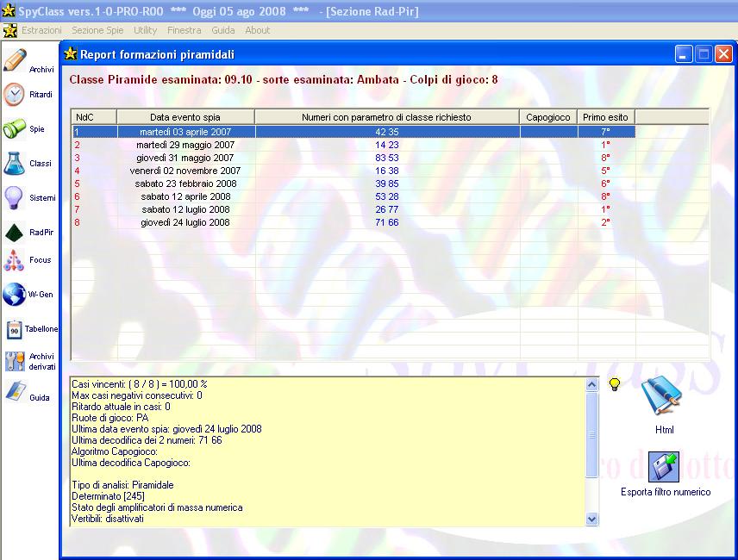Open the Archivi pencil icon in sidebar
The height and width of the screenshot is (560, 738).
tap(16, 61)
